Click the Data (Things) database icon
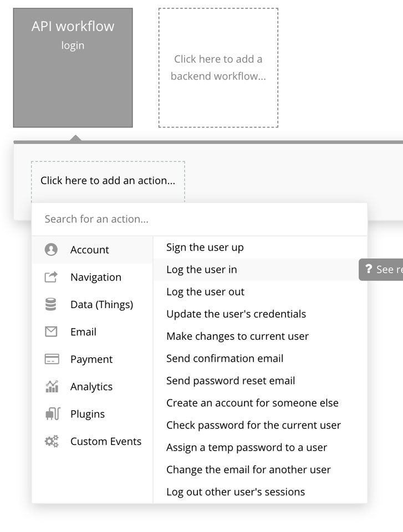 [x=51, y=304]
